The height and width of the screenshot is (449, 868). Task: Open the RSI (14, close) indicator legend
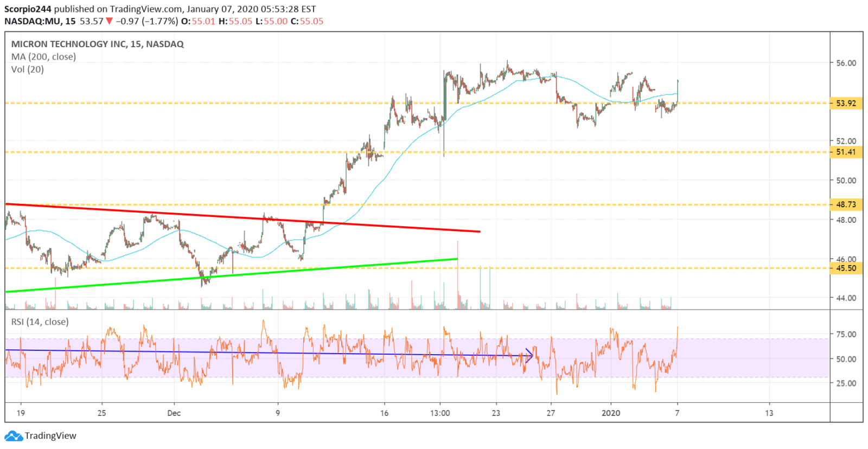(40, 322)
